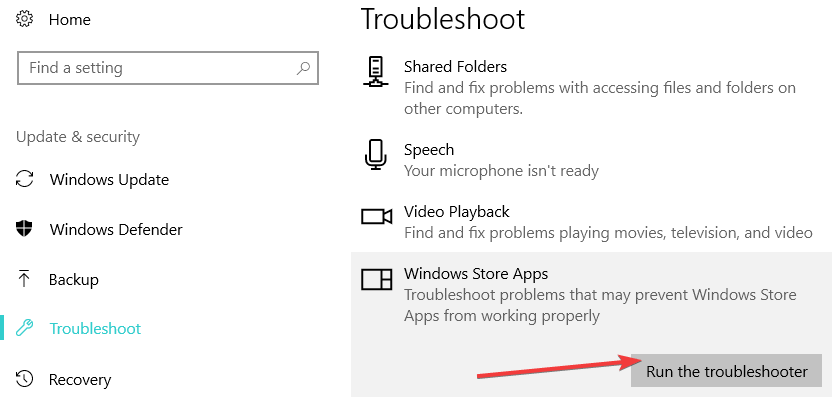
Task: Click the Troubleshoot wrench icon
Action: [25, 328]
